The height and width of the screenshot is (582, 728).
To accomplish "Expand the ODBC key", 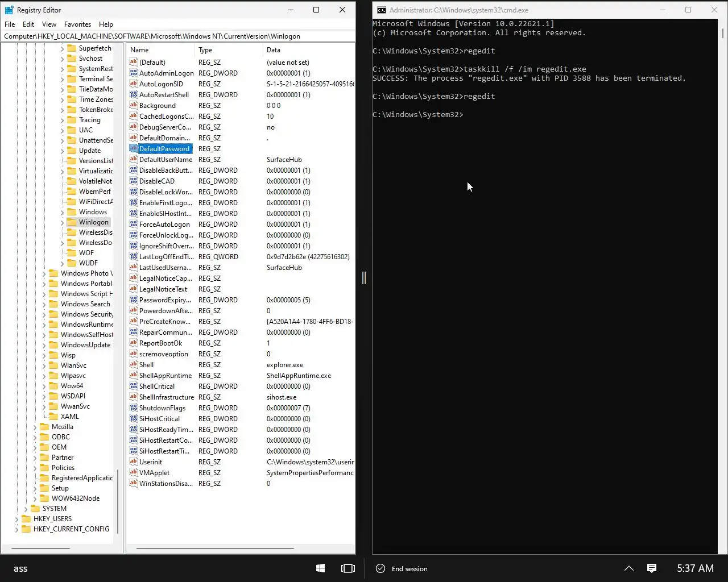I will pyautogui.click(x=35, y=437).
